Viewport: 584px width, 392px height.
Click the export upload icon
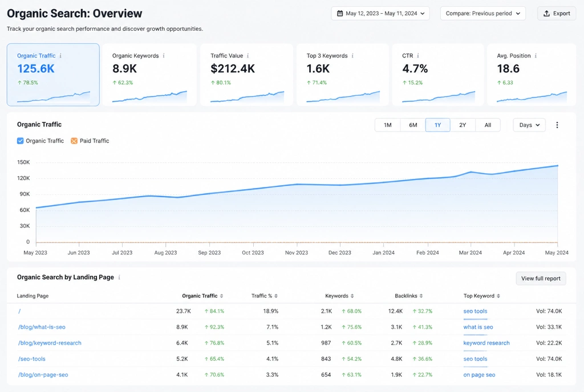[546, 13]
